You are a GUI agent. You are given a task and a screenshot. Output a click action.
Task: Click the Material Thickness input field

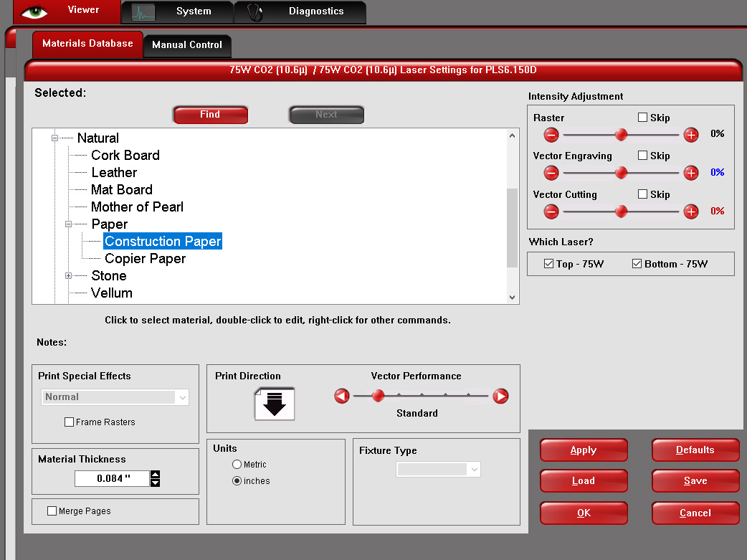click(112, 478)
